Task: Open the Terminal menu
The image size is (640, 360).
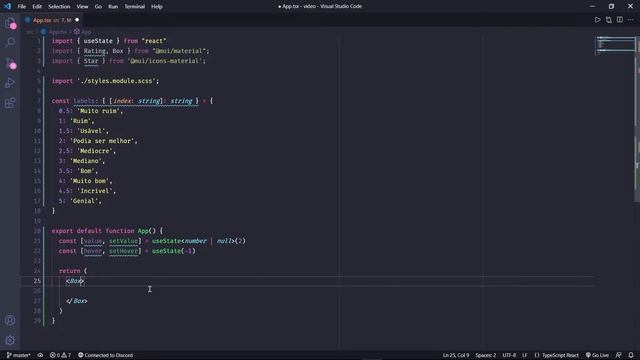Action: [135, 7]
